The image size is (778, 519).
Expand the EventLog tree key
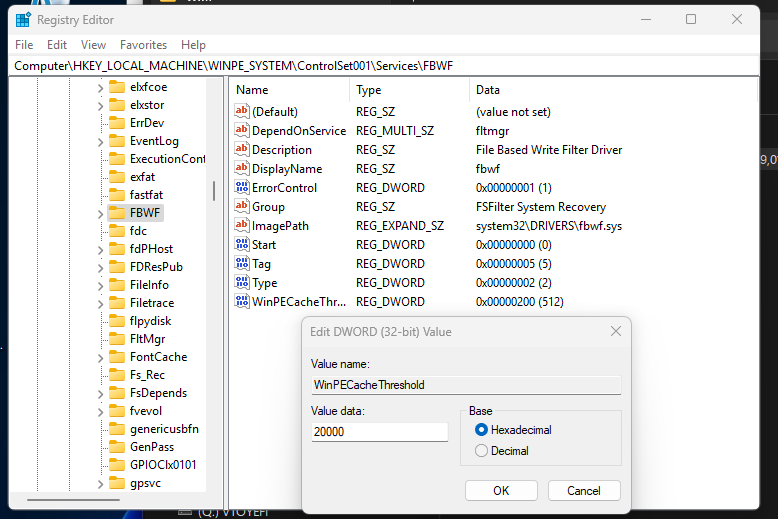click(100, 142)
